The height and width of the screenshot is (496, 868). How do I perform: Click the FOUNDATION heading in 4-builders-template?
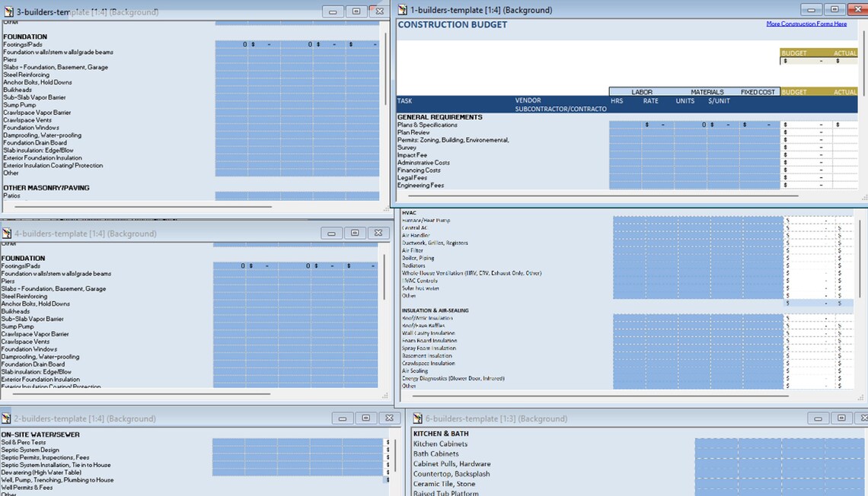pyautogui.click(x=24, y=258)
